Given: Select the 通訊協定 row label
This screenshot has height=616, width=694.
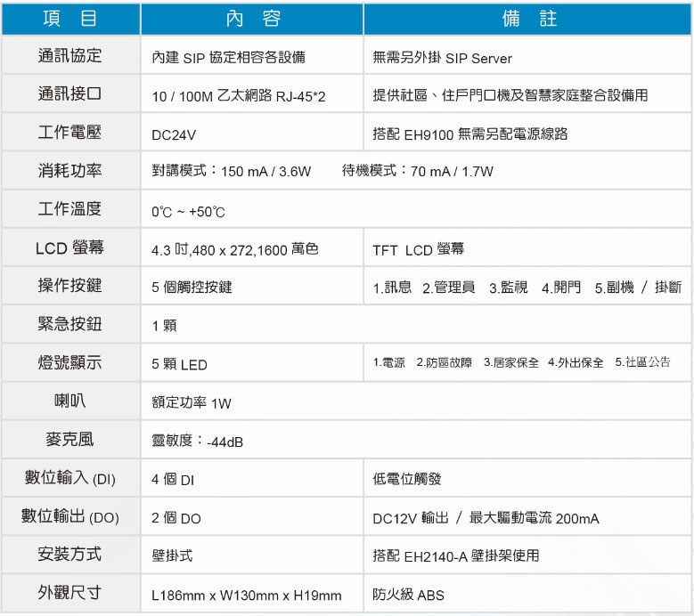Looking at the screenshot, I should 69,56.
